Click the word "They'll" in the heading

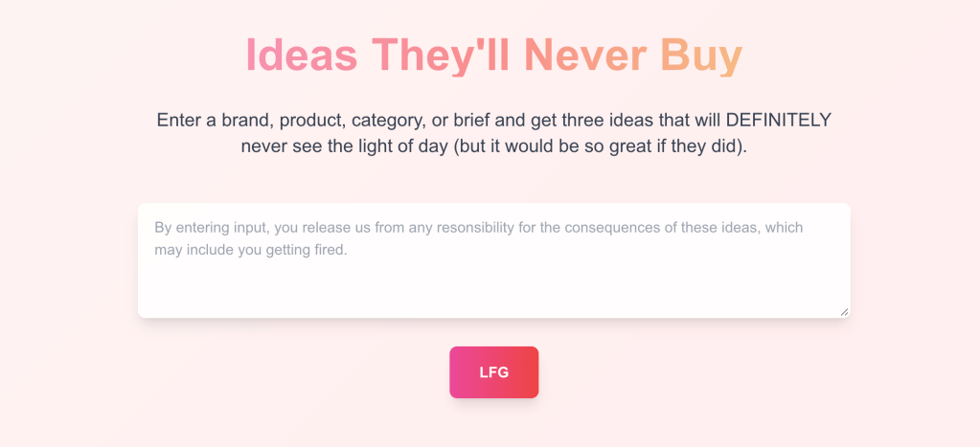[x=441, y=55]
